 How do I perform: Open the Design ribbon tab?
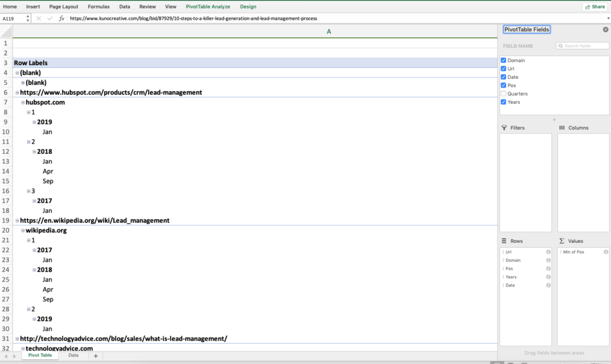248,7
